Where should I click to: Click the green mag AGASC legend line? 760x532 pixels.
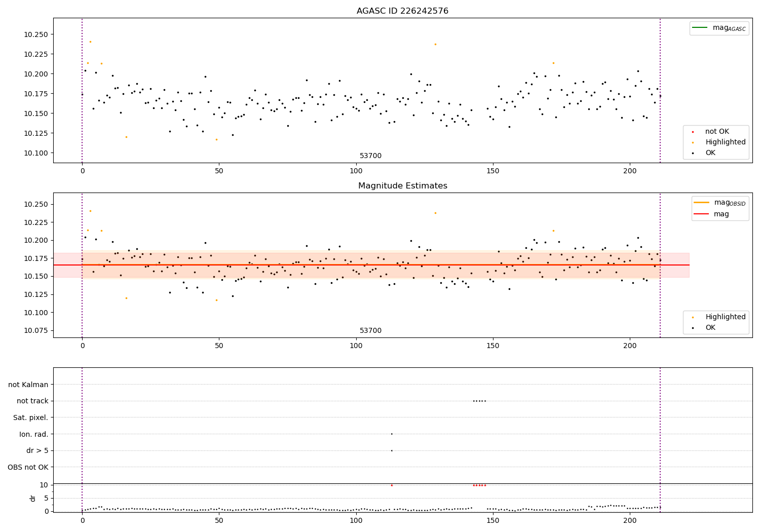[700, 28]
